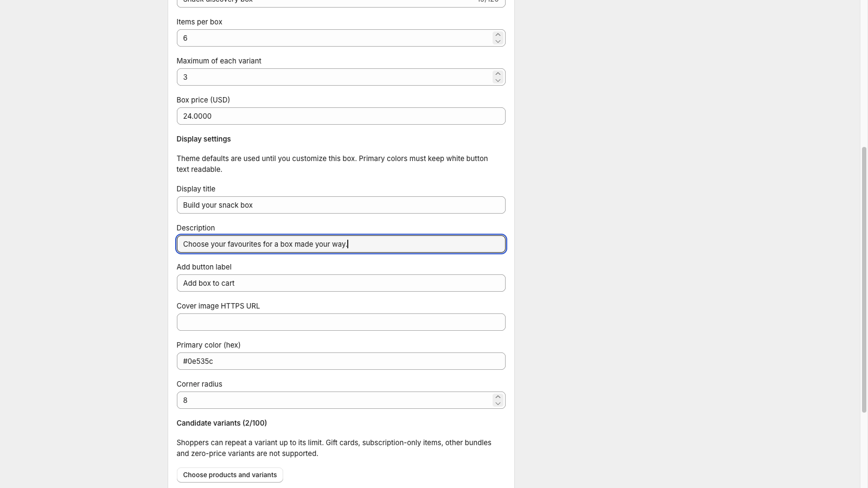868x488 pixels.
Task: Increase Maximum of each variant
Action: pyautogui.click(x=497, y=74)
